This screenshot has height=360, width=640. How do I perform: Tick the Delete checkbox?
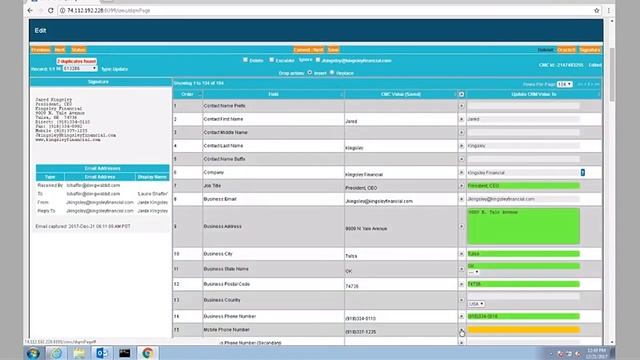(x=245, y=60)
